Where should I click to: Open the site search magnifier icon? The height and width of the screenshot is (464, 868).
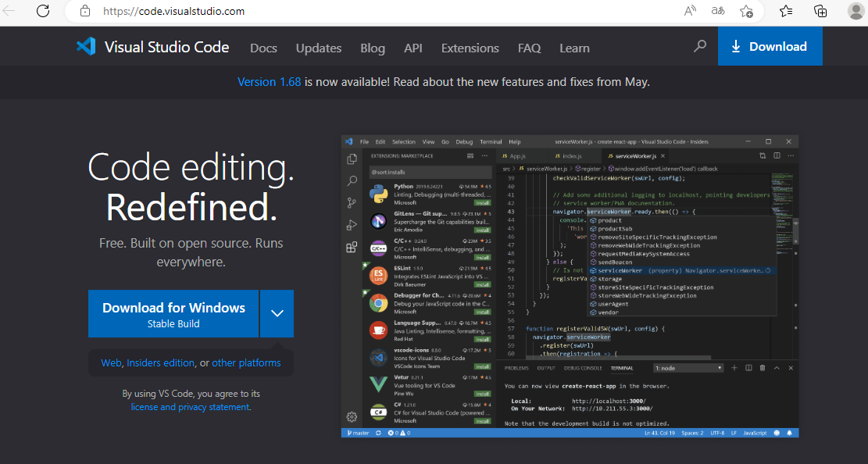pyautogui.click(x=700, y=47)
